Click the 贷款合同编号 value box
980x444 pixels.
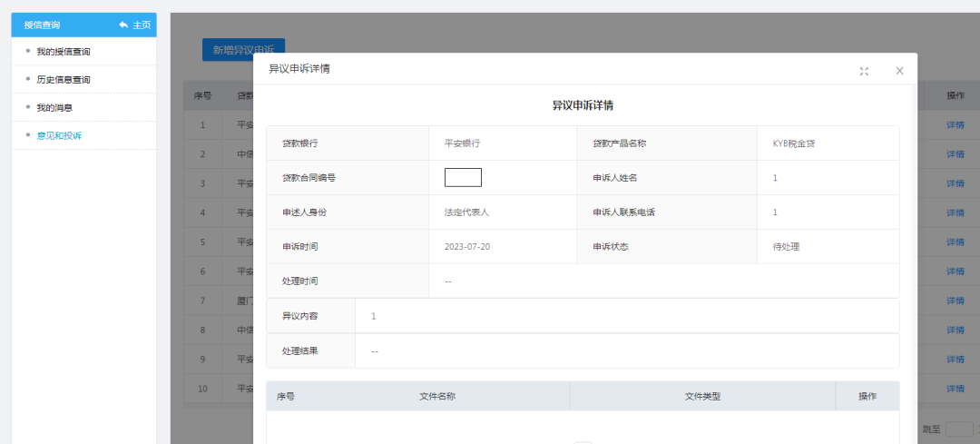[463, 178]
